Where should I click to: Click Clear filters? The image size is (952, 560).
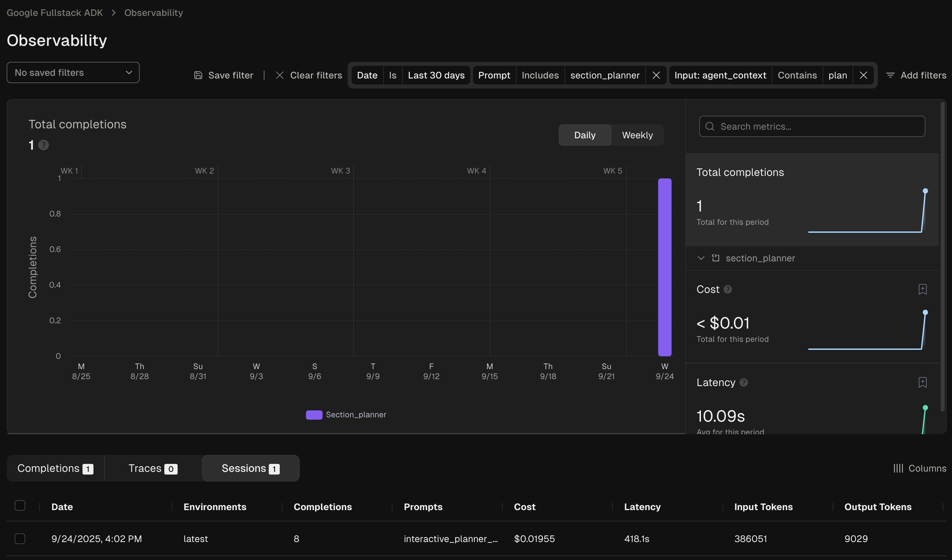coord(309,75)
